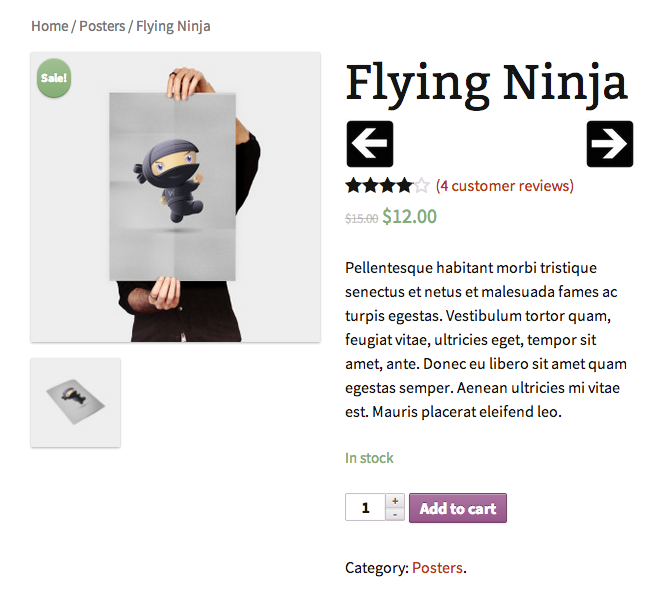This screenshot has width=665, height=607.
Task: Add the poster to cart
Action: coord(458,508)
